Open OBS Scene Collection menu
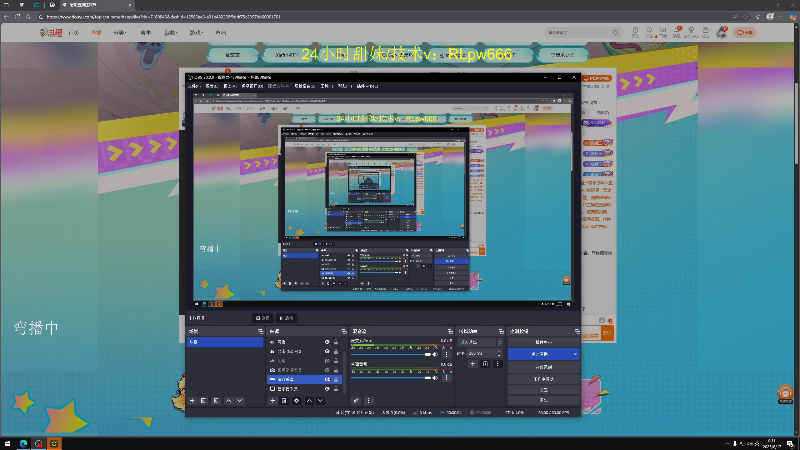This screenshot has height=450, width=800. click(x=305, y=86)
